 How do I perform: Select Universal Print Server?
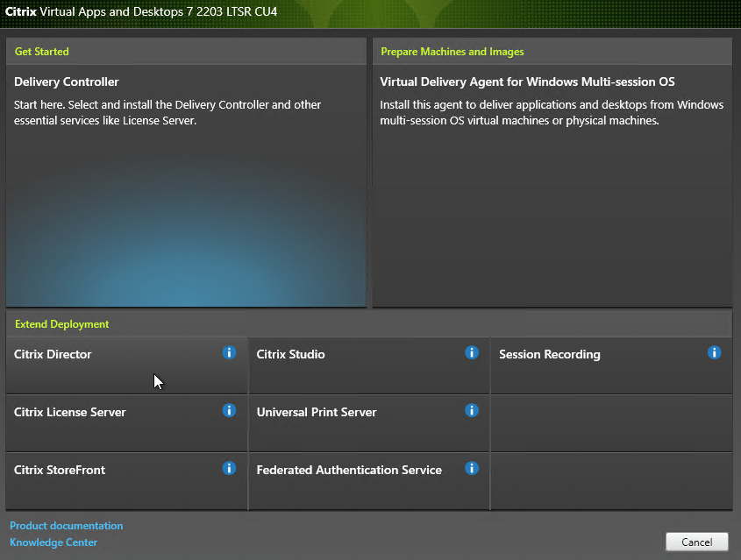coord(369,423)
